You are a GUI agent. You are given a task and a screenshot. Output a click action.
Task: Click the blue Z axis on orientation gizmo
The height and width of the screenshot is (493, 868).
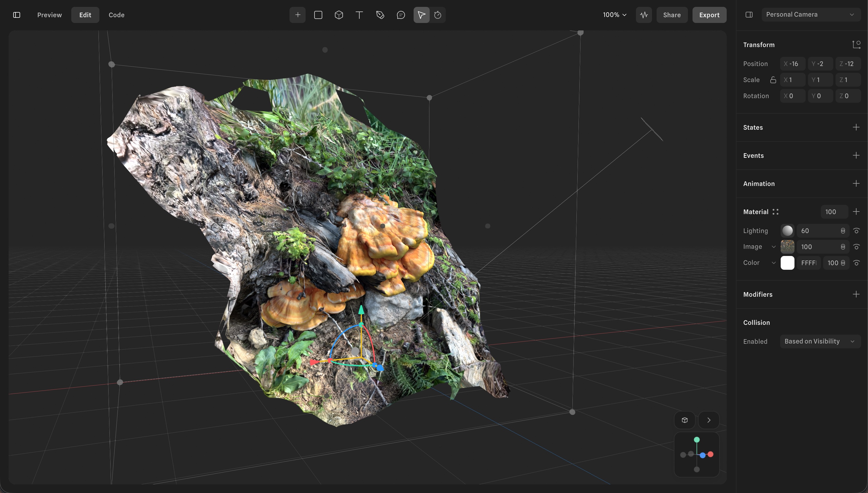703,455
